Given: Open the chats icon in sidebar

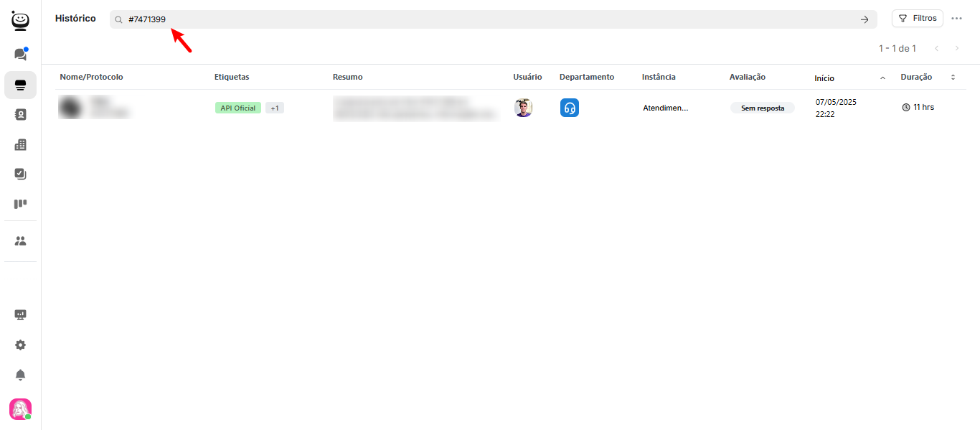Looking at the screenshot, I should pyautogui.click(x=20, y=55).
